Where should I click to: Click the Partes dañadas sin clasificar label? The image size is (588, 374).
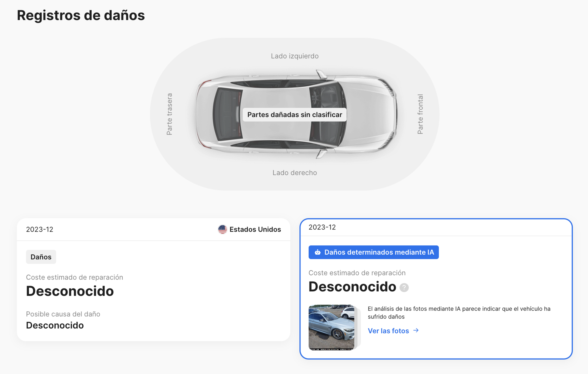coord(294,115)
